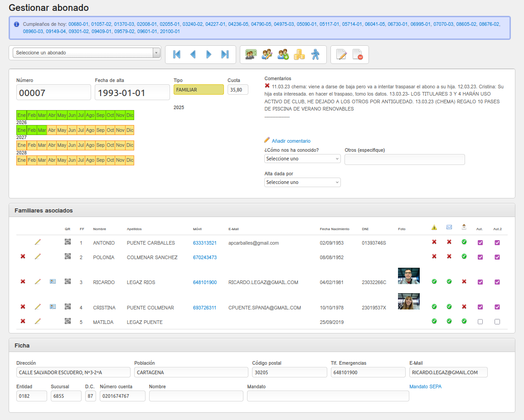
Task: Click the Abr 2026 month cell
Action: 52,130
